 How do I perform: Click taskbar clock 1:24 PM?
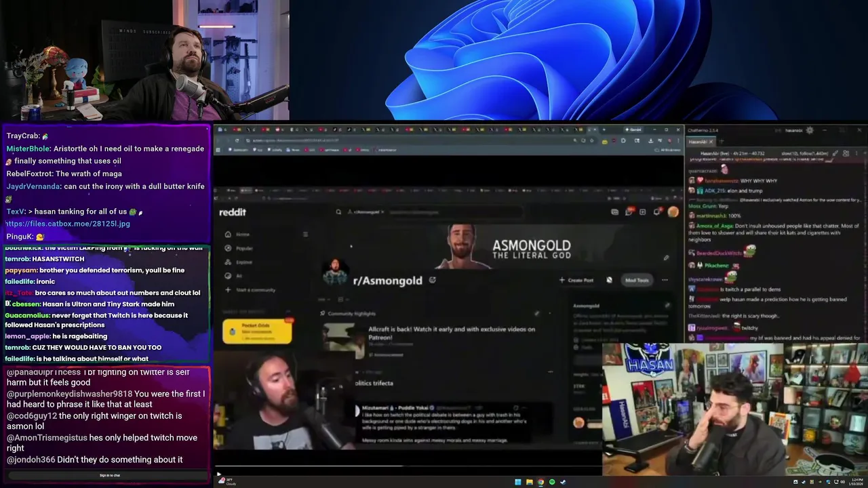click(x=854, y=482)
